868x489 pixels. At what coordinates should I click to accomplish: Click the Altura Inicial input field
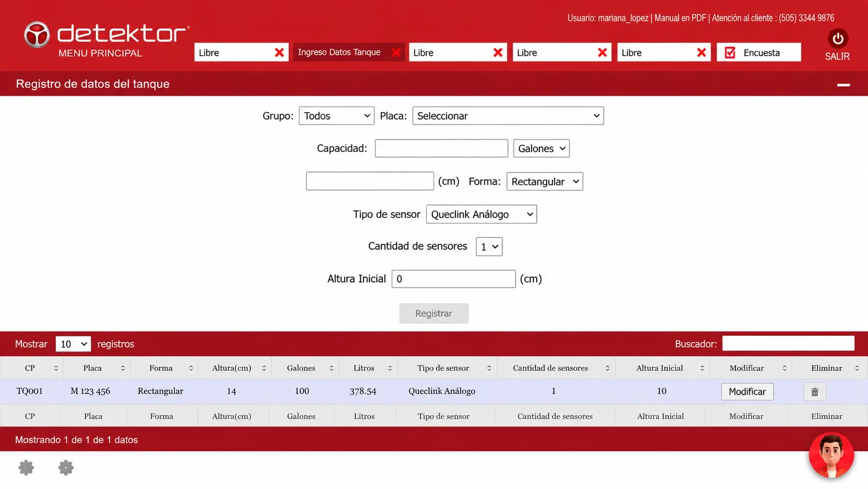[x=453, y=279]
